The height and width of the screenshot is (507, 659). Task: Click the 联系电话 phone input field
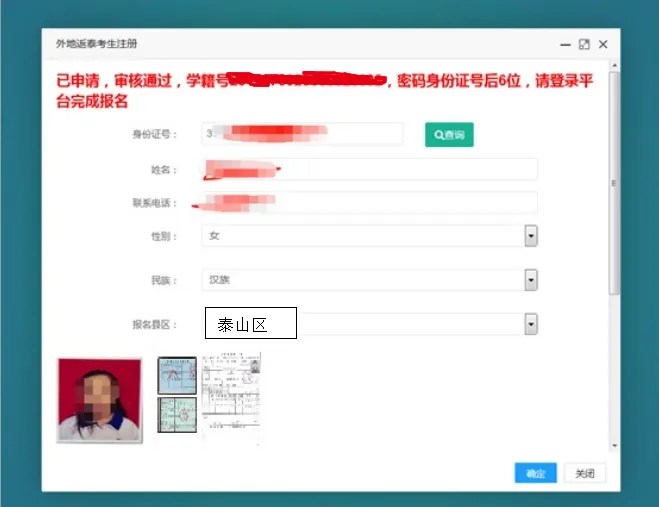point(369,203)
